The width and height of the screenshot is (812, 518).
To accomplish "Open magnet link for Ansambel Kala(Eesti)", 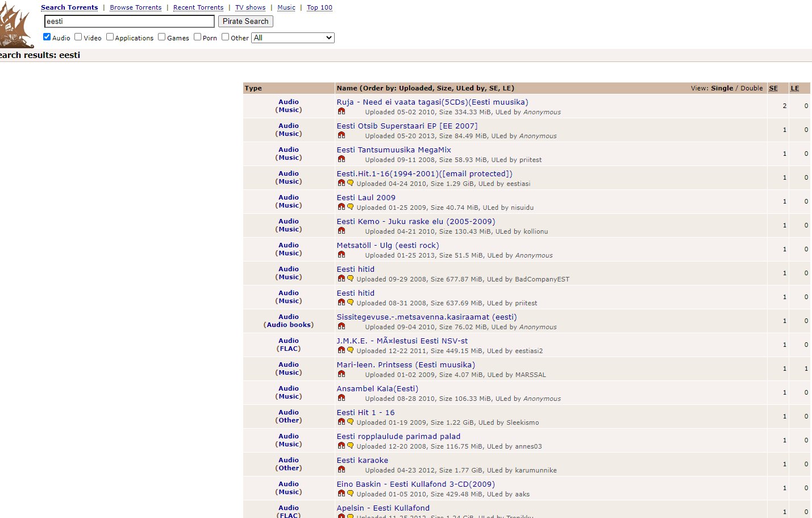I will tap(342, 398).
